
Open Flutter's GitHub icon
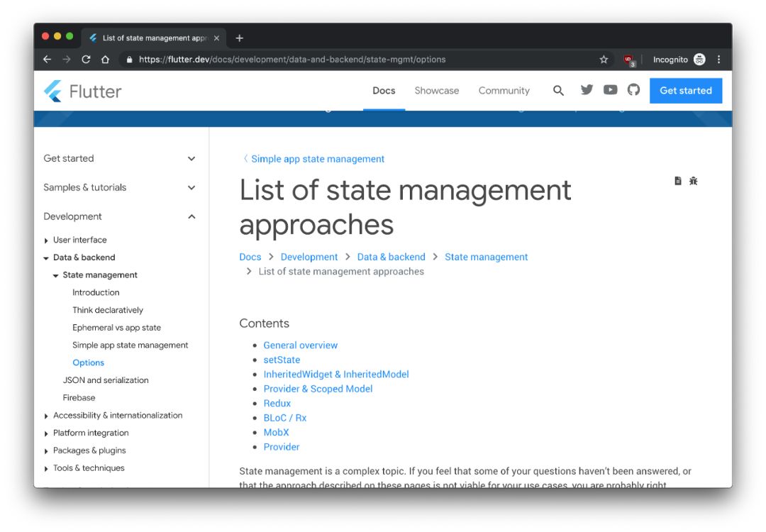pyautogui.click(x=633, y=90)
